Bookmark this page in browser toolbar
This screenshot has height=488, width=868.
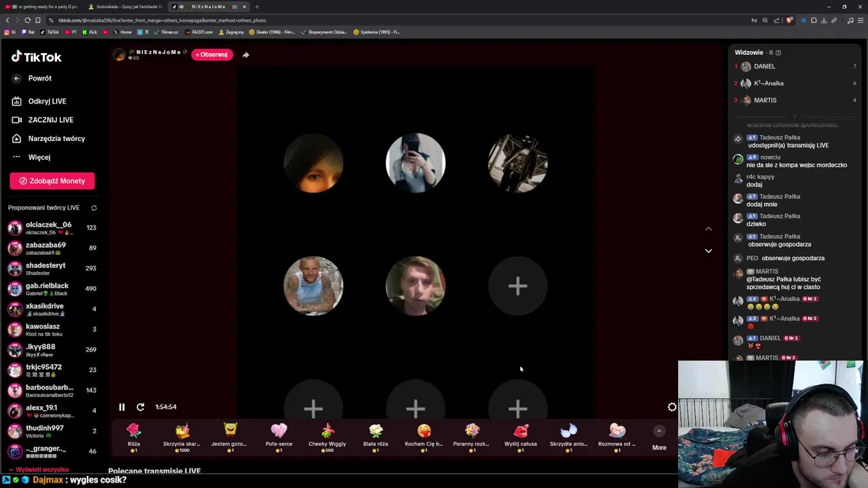[x=38, y=20]
